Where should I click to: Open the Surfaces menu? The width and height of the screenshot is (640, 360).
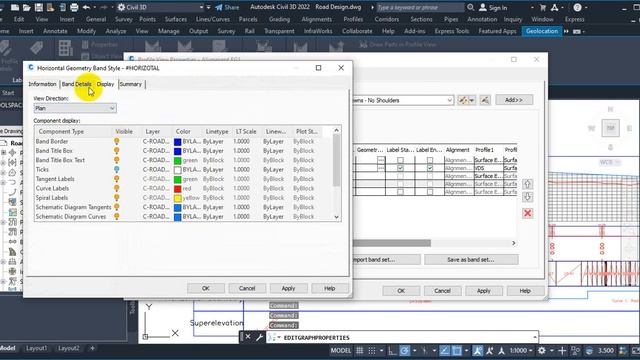point(176,19)
